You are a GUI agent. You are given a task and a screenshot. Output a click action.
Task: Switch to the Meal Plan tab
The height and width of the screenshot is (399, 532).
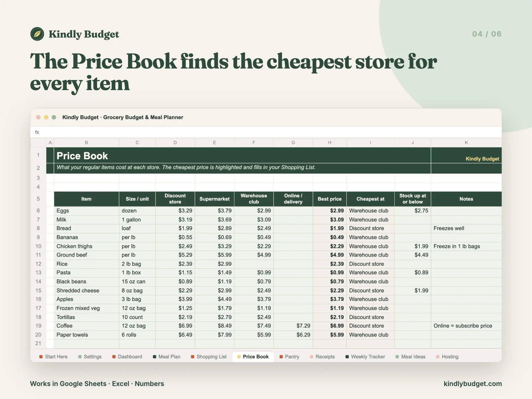[166, 356]
